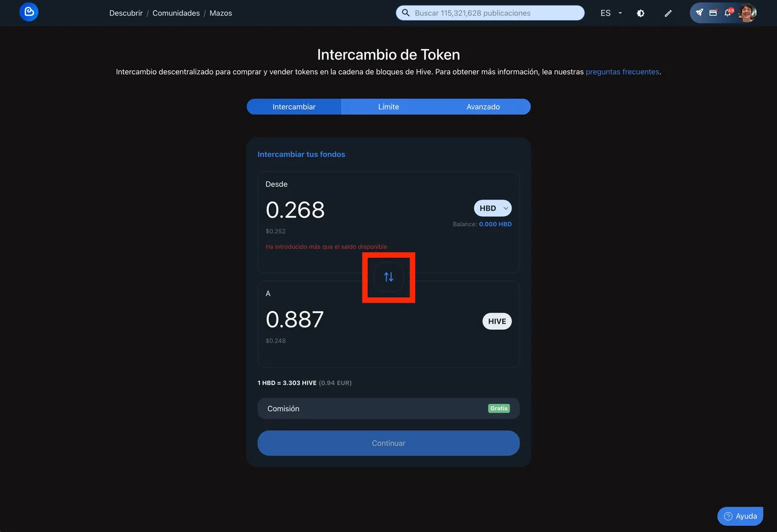Image resolution: width=777 pixels, height=532 pixels.
Task: Click the rocket boost icon
Action: coord(699,12)
